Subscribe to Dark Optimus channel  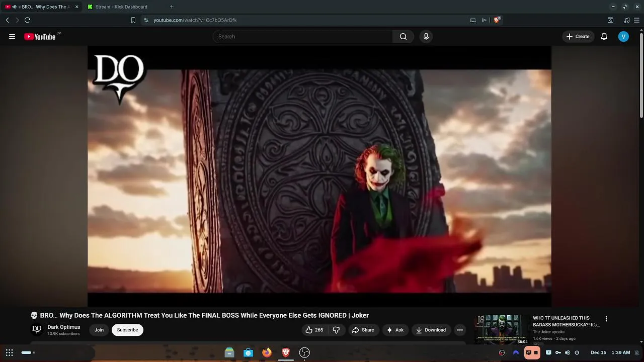click(127, 330)
